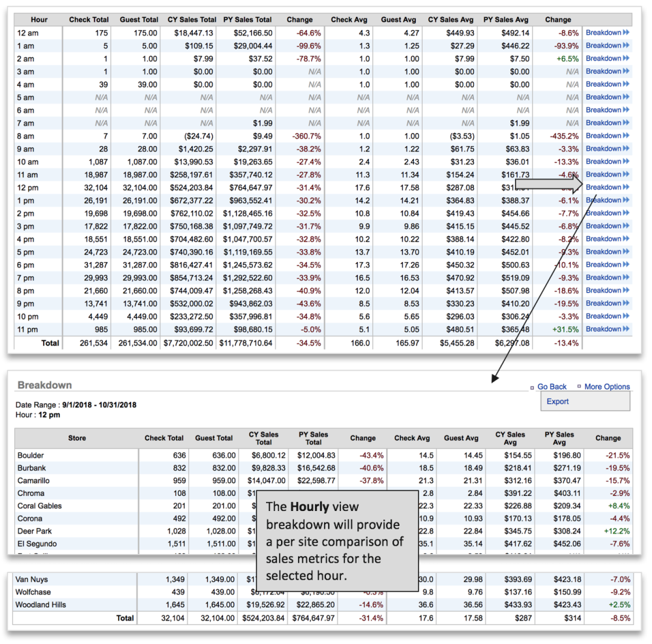Open Breakdown for the 7 am row

pyautogui.click(x=607, y=123)
